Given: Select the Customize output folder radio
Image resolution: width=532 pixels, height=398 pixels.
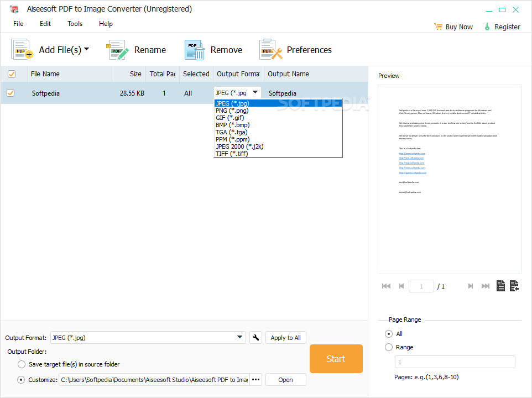Looking at the screenshot, I should [x=21, y=380].
